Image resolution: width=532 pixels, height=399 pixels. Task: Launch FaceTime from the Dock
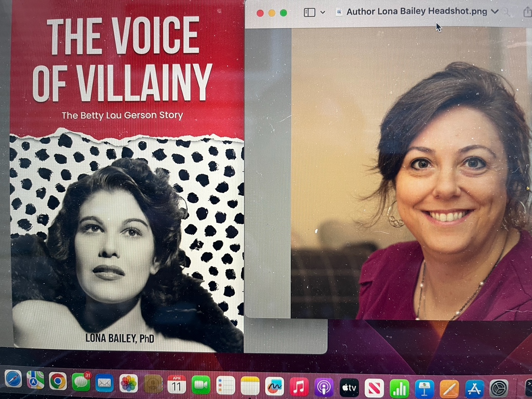(201, 385)
